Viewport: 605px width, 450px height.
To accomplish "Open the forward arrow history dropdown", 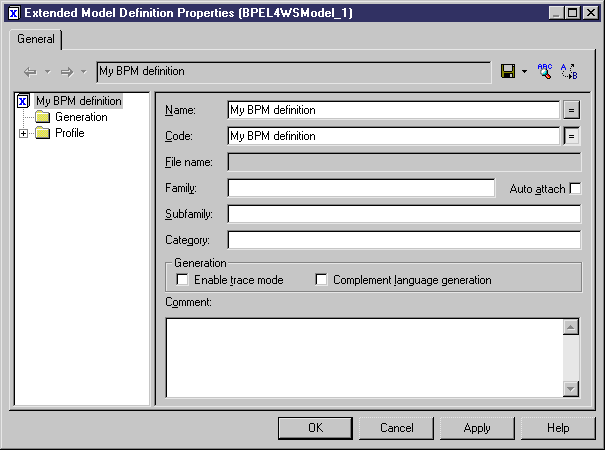I will point(84,71).
